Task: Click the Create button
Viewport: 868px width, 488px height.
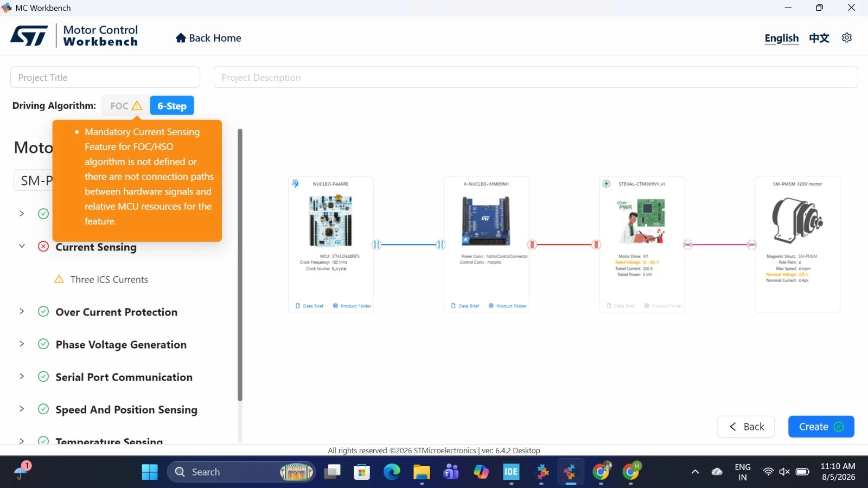Action: [x=821, y=427]
